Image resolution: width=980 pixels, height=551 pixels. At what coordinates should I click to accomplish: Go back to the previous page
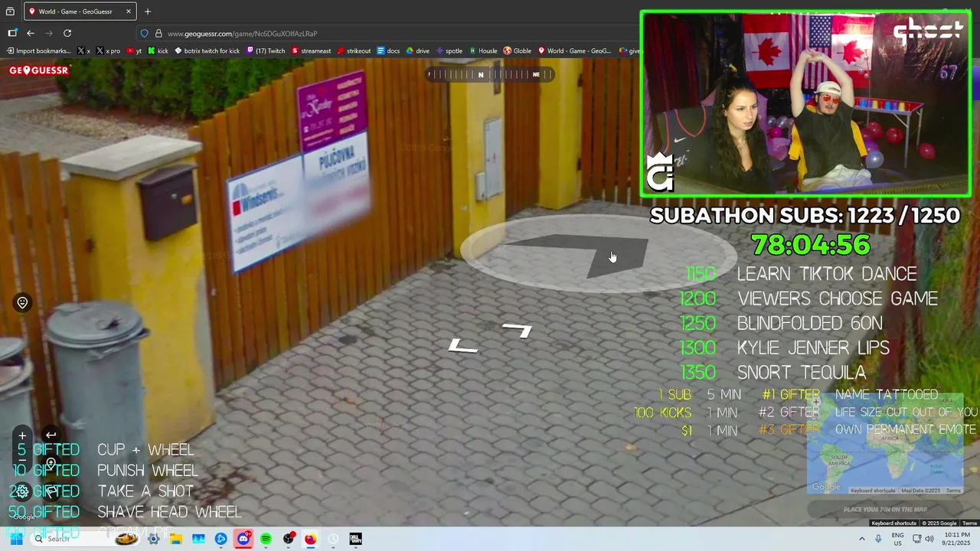coord(31,33)
